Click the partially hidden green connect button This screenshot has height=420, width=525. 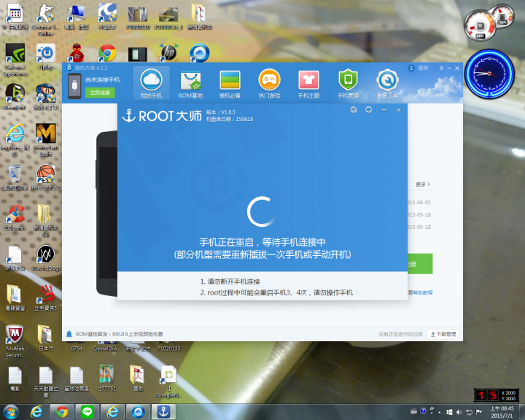(x=420, y=264)
